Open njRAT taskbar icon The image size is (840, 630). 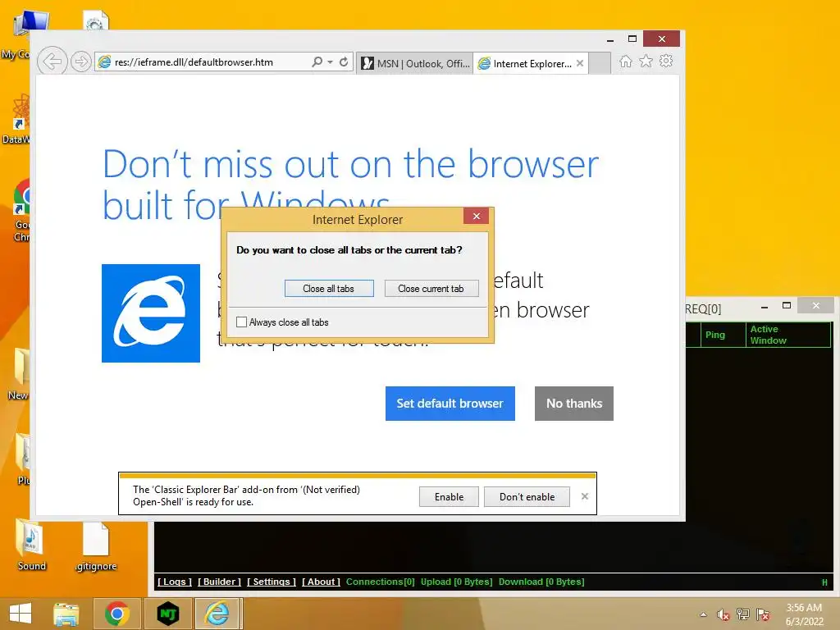coord(168,614)
